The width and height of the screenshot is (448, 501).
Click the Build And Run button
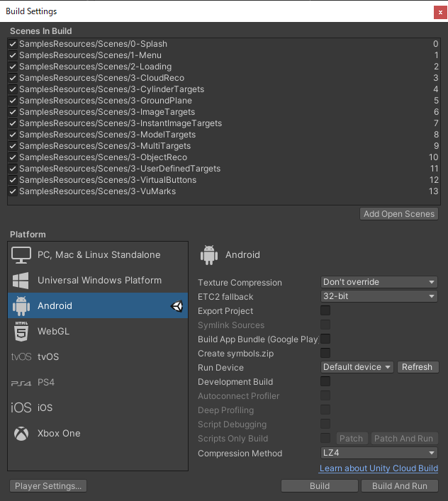coord(400,486)
